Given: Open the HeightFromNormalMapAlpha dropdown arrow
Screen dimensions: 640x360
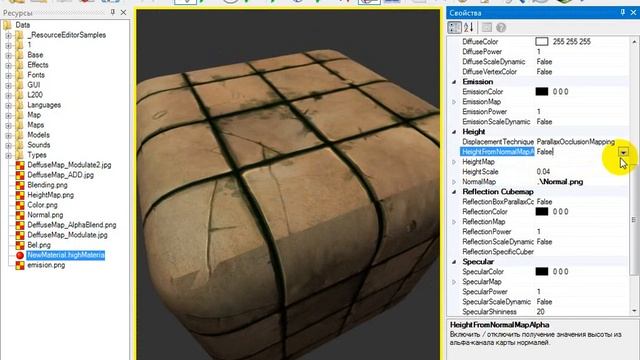Looking at the screenshot, I should (x=623, y=152).
